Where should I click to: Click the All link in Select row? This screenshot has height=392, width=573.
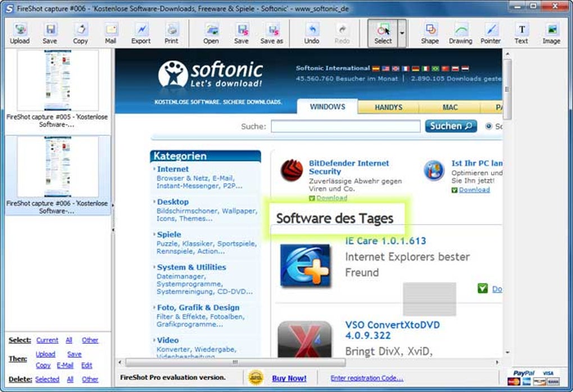(x=69, y=340)
